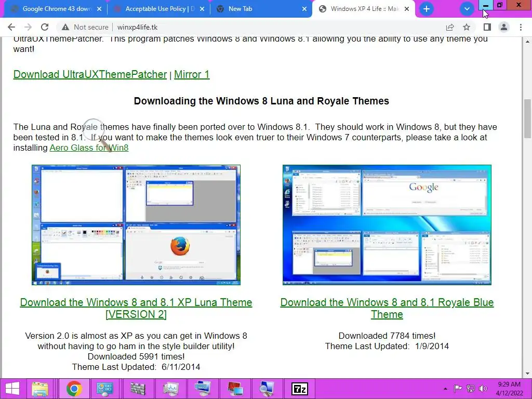Close the Acceptable Use Policy tab
This screenshot has height=399, width=532.
pos(202,9)
